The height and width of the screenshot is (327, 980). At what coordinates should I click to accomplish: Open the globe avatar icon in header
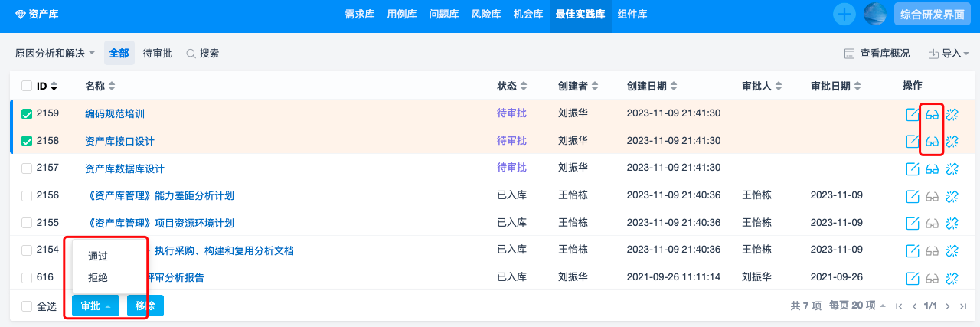tap(874, 14)
